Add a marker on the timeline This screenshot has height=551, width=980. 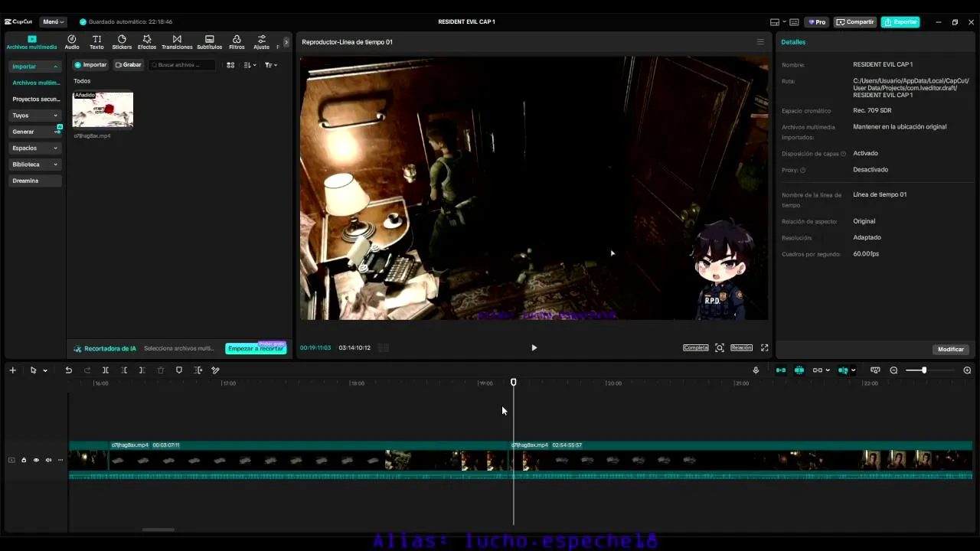pos(179,370)
